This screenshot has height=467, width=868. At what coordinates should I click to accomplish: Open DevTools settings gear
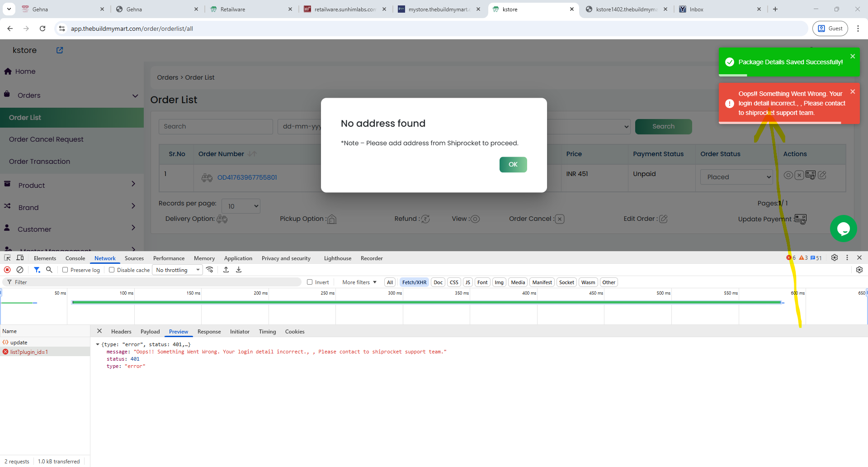pos(835,257)
